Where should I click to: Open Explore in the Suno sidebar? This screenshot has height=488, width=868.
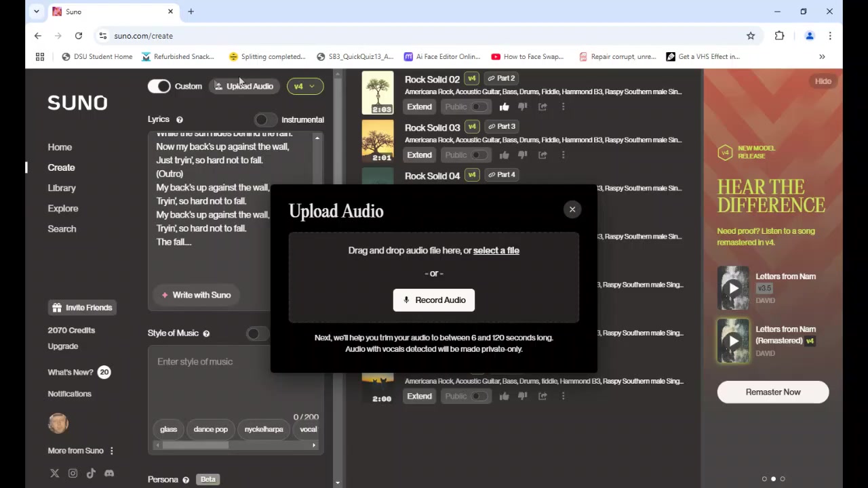(63, 208)
